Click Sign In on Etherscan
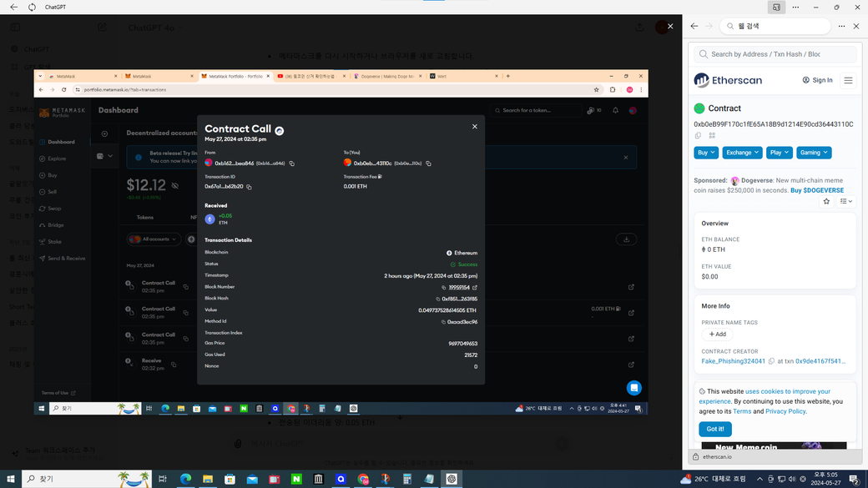The height and width of the screenshot is (488, 868). coord(817,80)
